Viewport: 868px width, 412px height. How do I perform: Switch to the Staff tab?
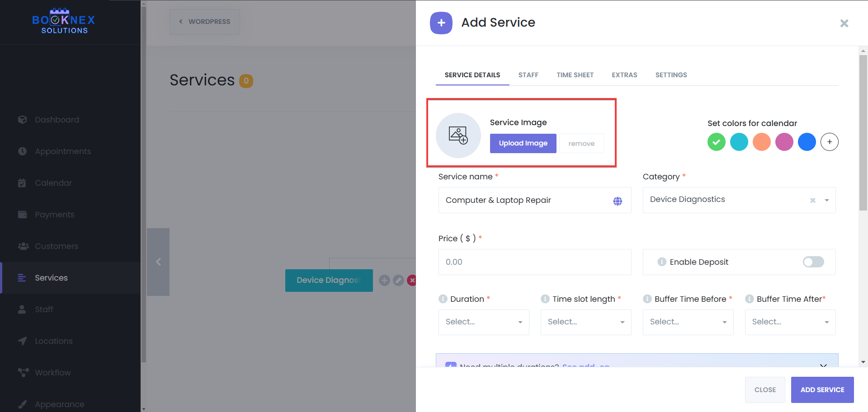tap(528, 75)
